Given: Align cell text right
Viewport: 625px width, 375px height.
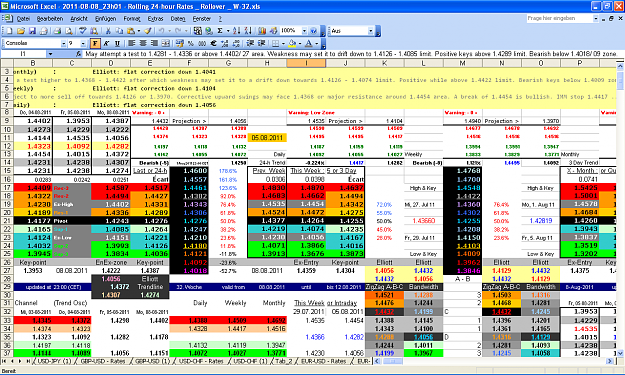Looking at the screenshot, I should tap(154, 43).
